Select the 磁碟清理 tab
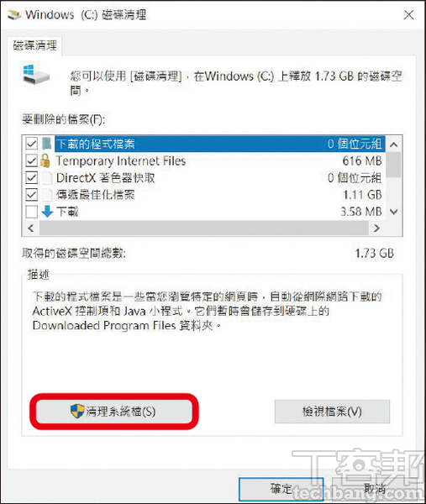This screenshot has width=426, height=504. point(34,45)
